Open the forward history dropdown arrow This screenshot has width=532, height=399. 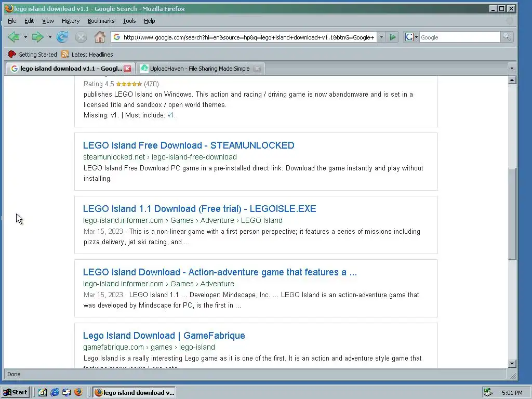pos(50,37)
